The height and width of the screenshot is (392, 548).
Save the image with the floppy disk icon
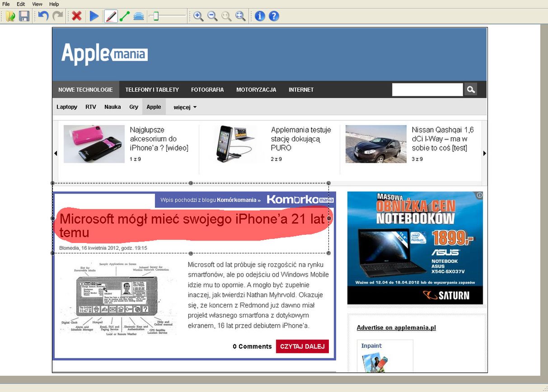(x=24, y=16)
